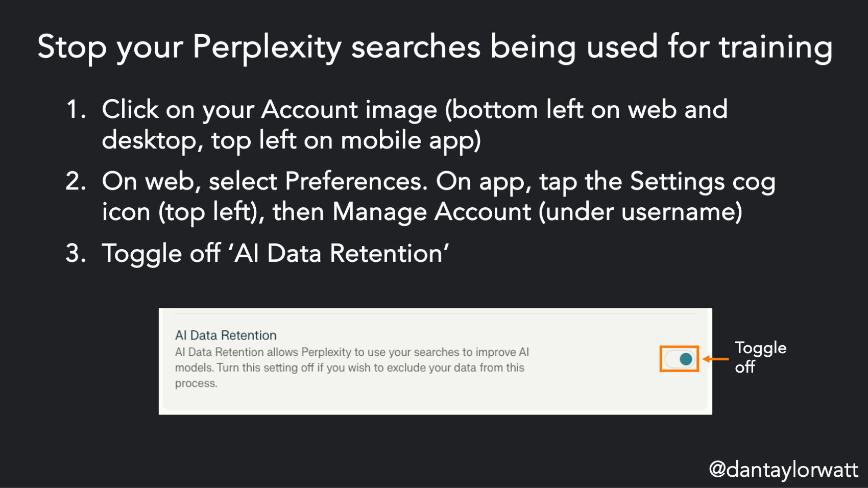This screenshot has width=868, height=488.
Task: Click the AI Data Retention description paragraph
Action: tap(352, 368)
